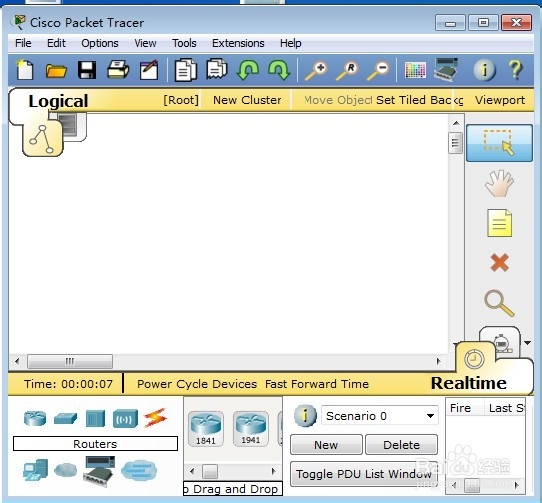Open Activity Wizard notepad-pencil icon

pyautogui.click(x=149, y=71)
